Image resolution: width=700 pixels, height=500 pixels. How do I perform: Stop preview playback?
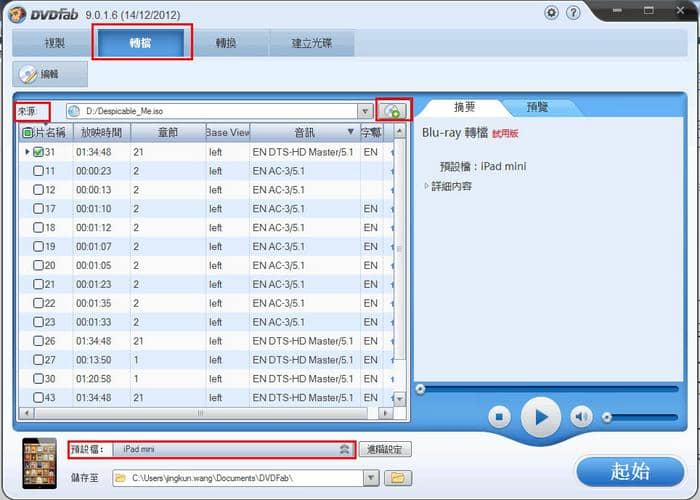[499, 417]
